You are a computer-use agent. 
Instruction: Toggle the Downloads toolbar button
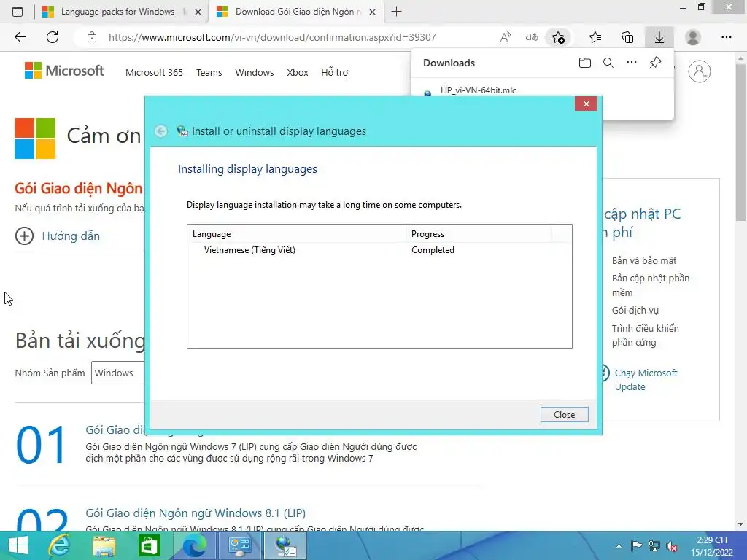point(659,37)
